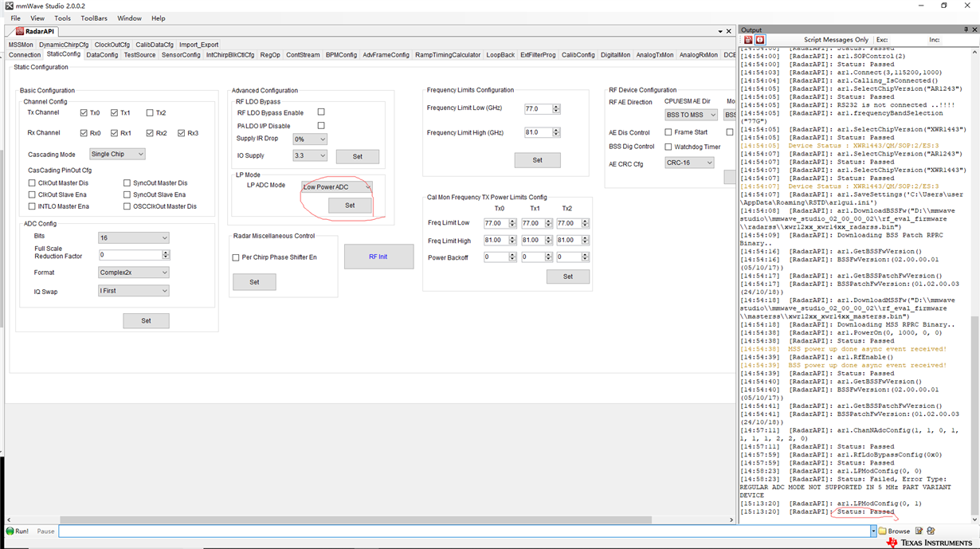Viewport: 980px width, 549px height.
Task: Open the Cascading Mode dropdown
Action: [117, 154]
